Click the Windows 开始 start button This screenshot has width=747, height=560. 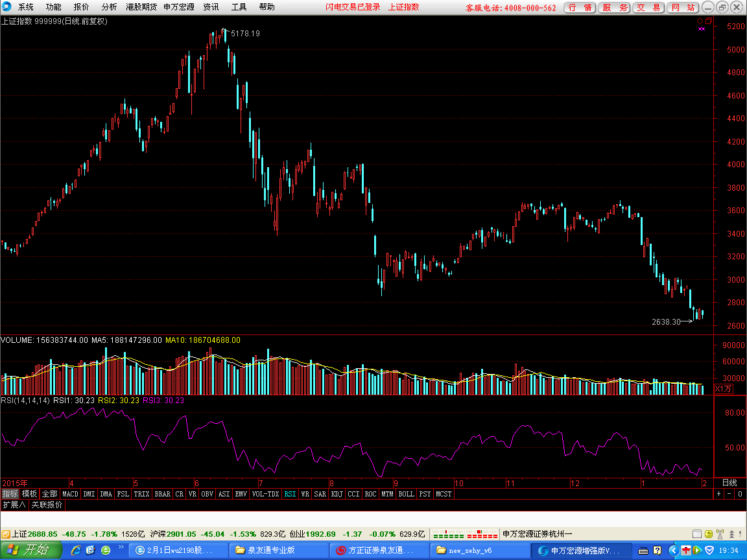(31, 550)
